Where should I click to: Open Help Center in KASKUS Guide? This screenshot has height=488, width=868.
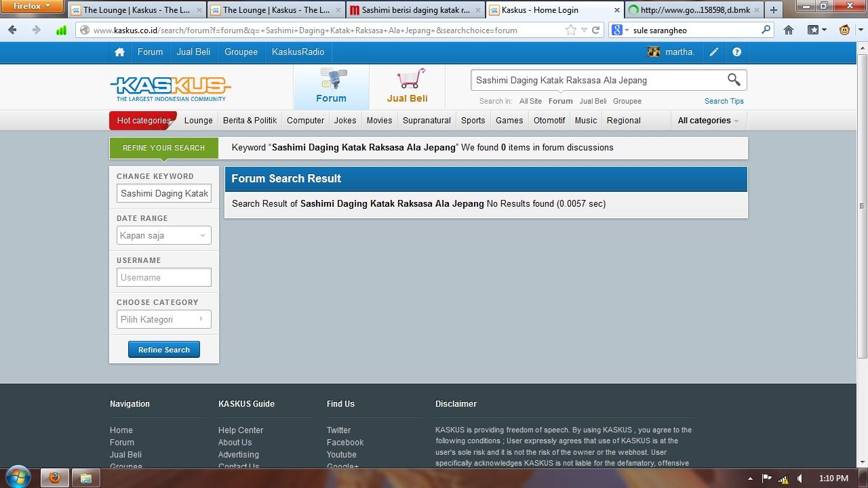pos(241,430)
